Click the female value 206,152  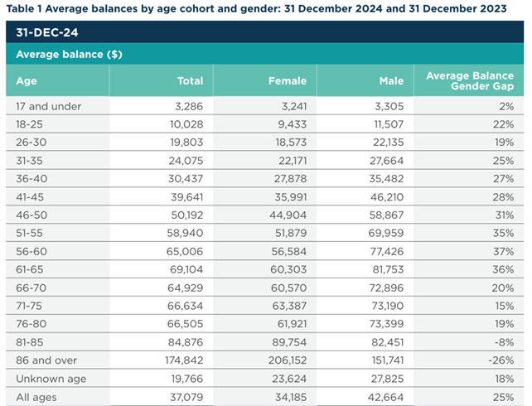pyautogui.click(x=288, y=360)
